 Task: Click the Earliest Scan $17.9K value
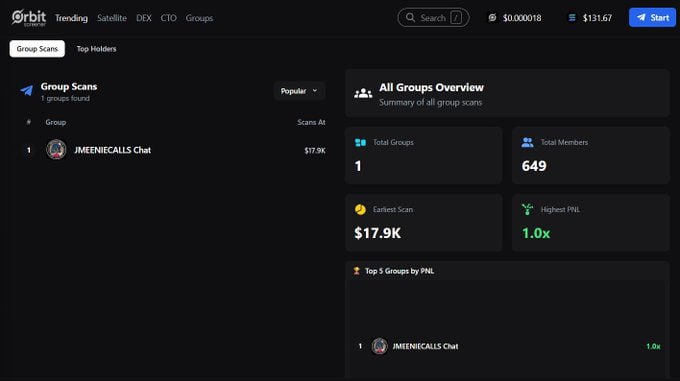tap(378, 233)
